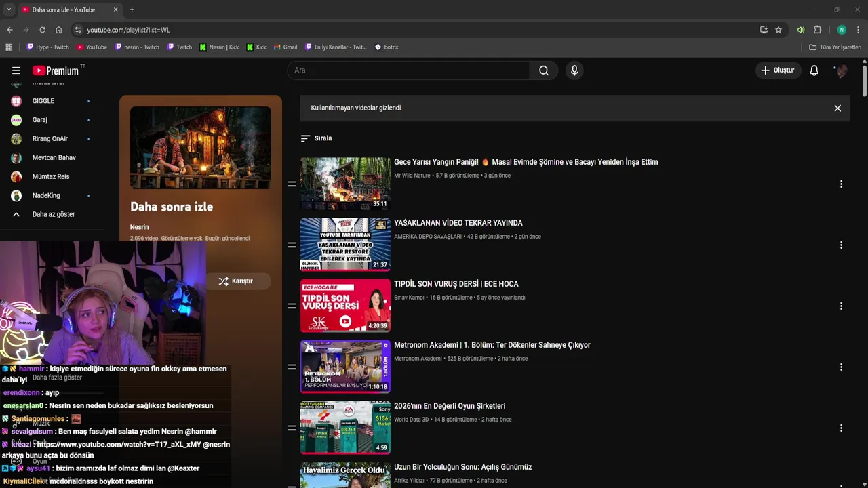Open Tüm Yer İşaretleri bookmarks folder
868x488 pixels.
[835, 47]
